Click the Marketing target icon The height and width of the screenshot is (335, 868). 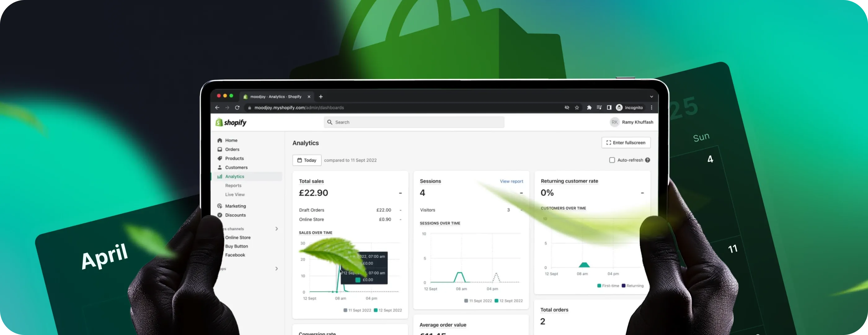tap(220, 206)
